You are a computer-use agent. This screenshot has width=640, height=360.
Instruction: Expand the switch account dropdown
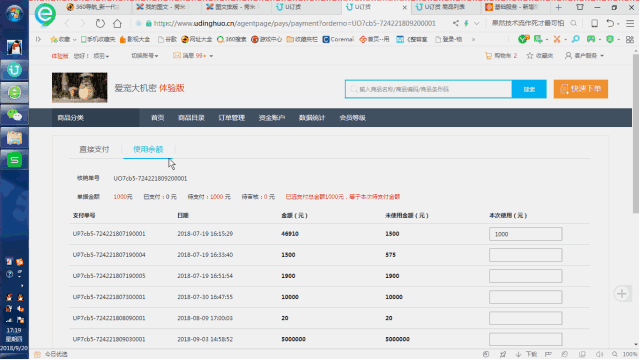(144, 56)
